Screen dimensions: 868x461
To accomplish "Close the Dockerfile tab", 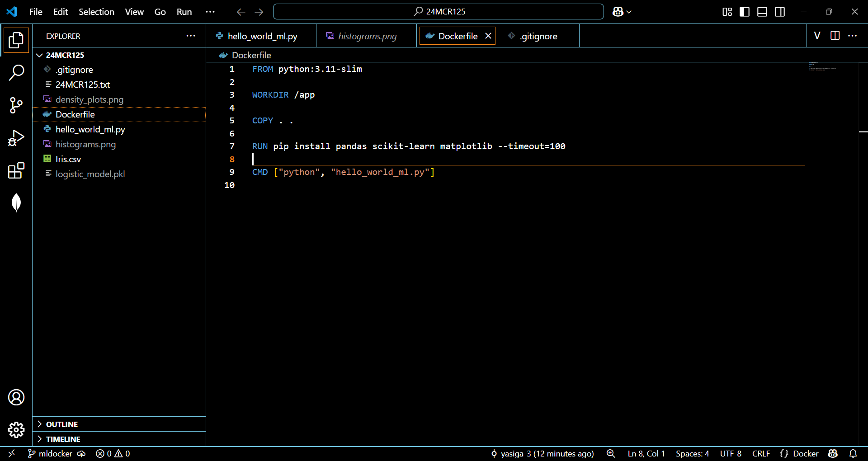I will (488, 36).
